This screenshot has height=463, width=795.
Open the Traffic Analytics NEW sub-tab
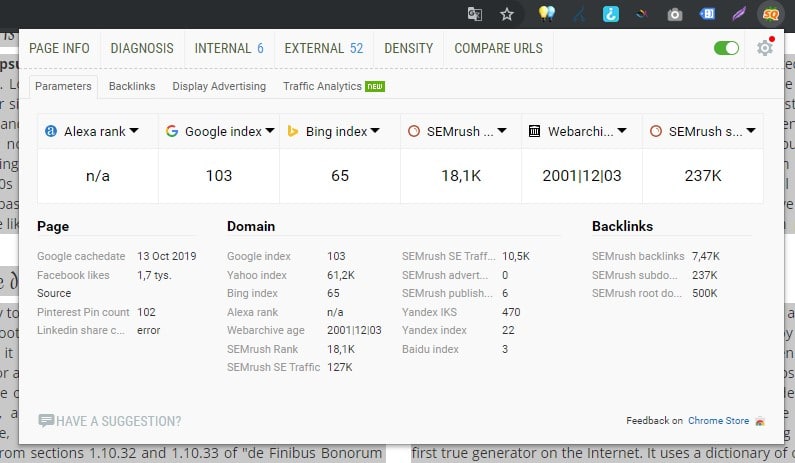[x=334, y=86]
